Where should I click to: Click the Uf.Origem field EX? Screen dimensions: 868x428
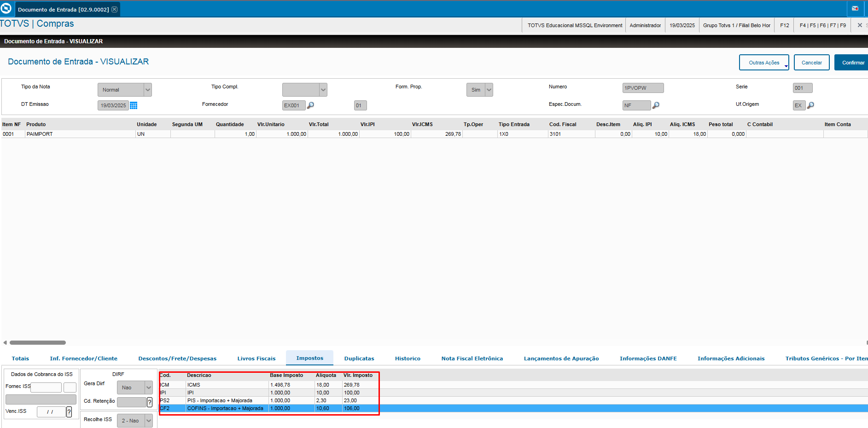tap(799, 105)
